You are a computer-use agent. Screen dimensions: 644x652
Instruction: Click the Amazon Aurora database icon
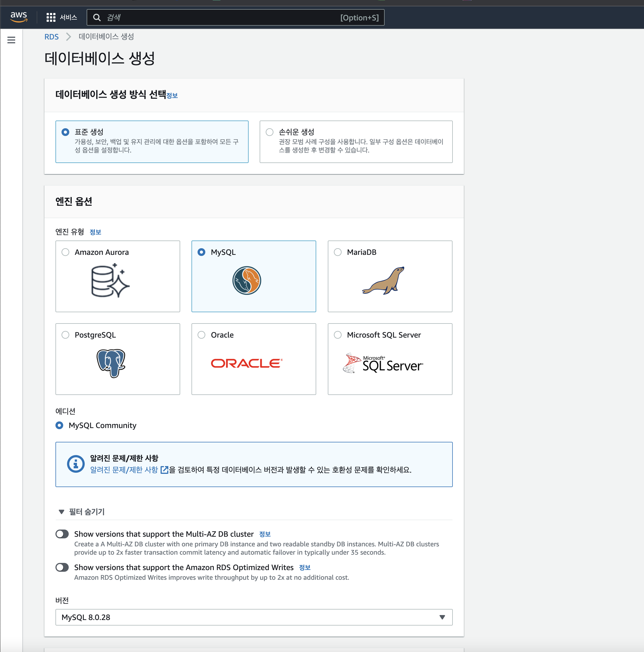click(110, 281)
